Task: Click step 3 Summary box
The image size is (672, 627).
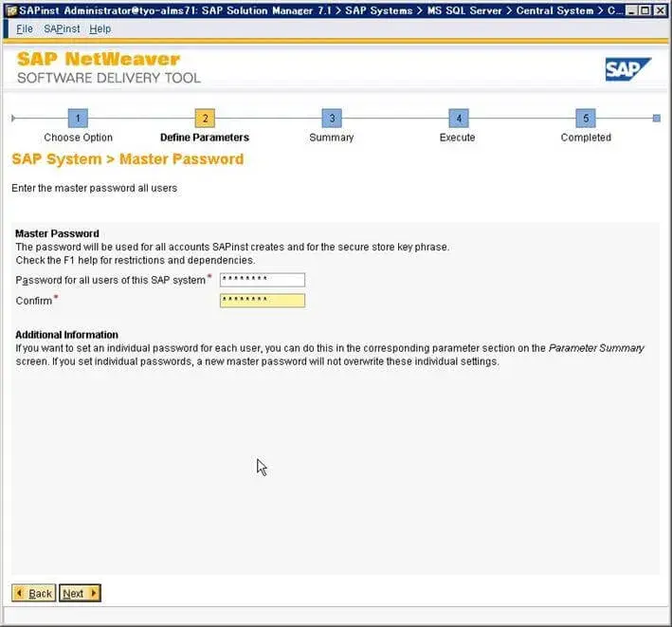Action: (x=332, y=118)
